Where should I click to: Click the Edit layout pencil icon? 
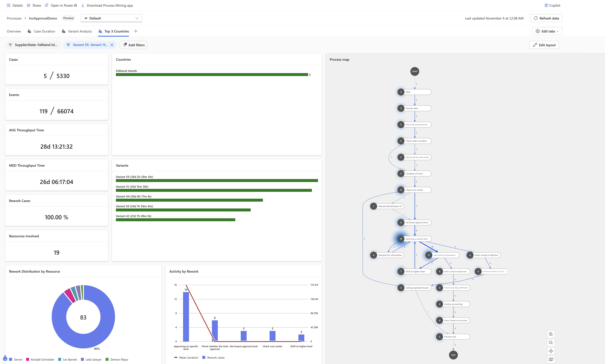pyautogui.click(x=535, y=45)
